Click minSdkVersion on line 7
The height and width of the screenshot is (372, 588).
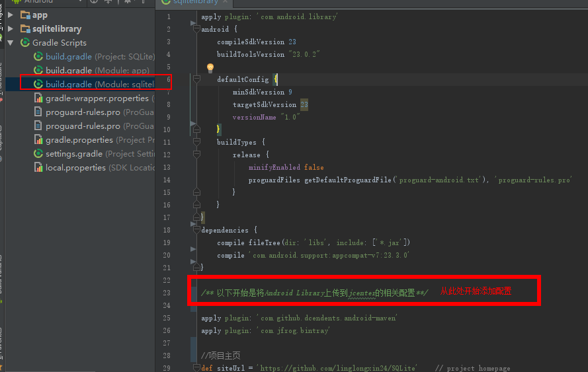259,92
